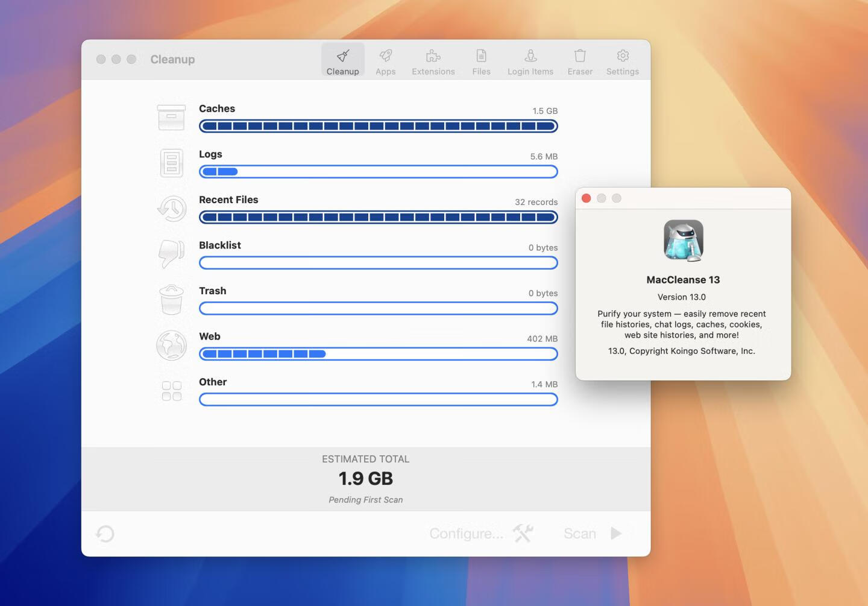Screen dimensions: 868x606
Task: Select the Web category label
Action: [x=210, y=336]
